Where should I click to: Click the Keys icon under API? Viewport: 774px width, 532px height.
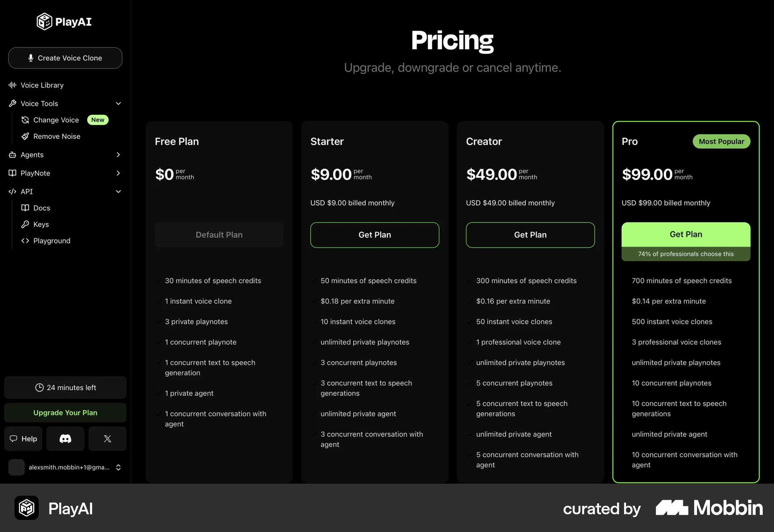pyautogui.click(x=25, y=224)
